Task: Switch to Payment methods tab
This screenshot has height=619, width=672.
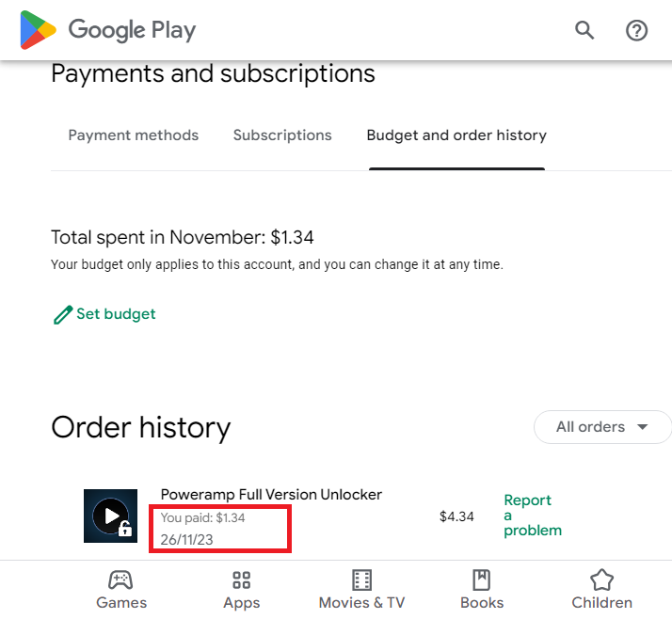Action: tap(134, 135)
